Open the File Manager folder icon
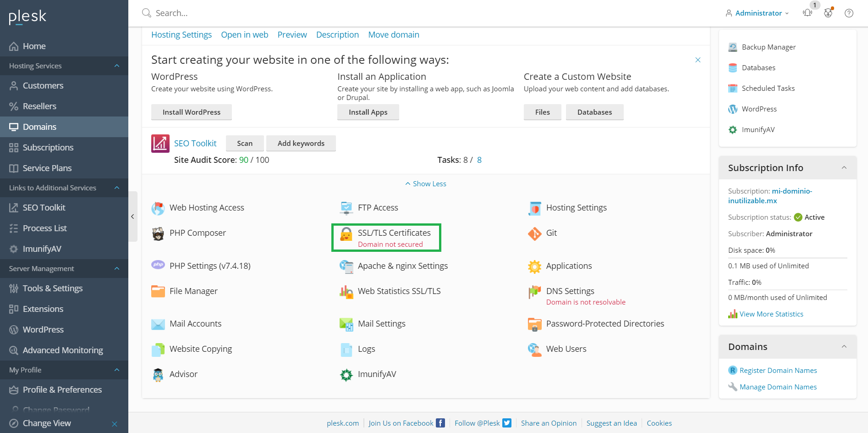 pyautogui.click(x=158, y=291)
